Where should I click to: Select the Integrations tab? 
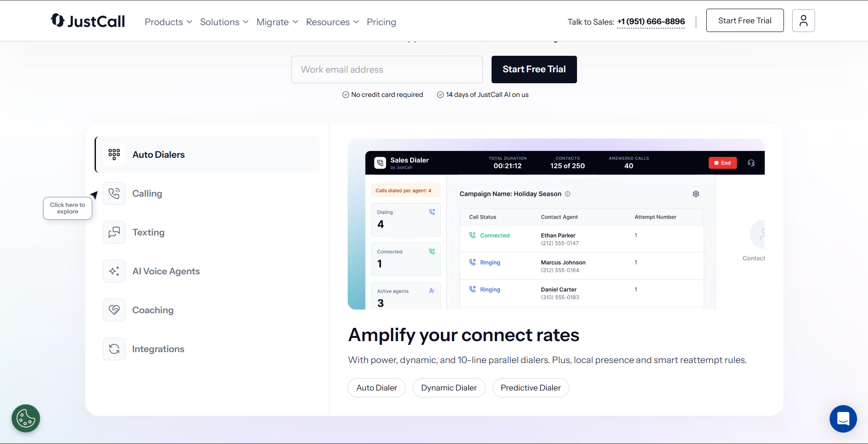tap(207, 349)
